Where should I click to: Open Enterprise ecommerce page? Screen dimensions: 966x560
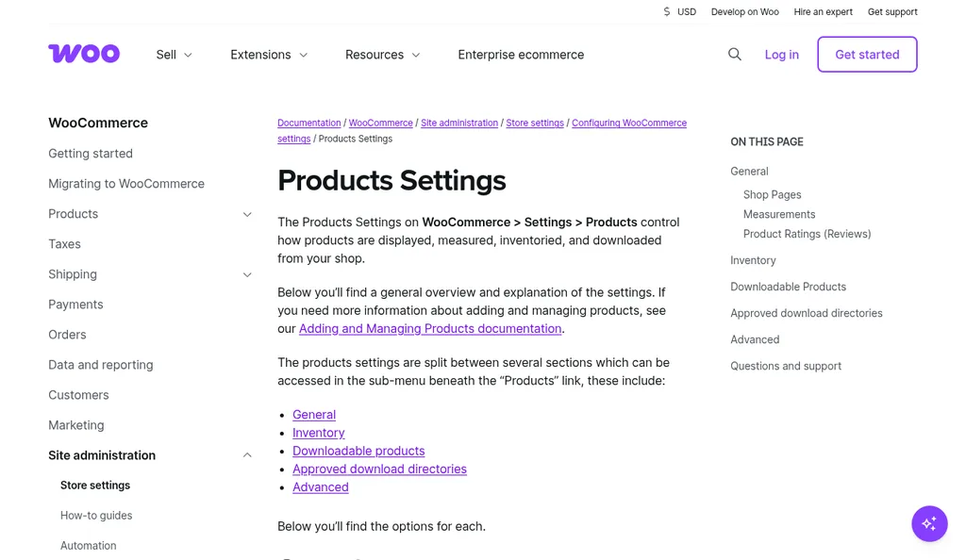[521, 55]
